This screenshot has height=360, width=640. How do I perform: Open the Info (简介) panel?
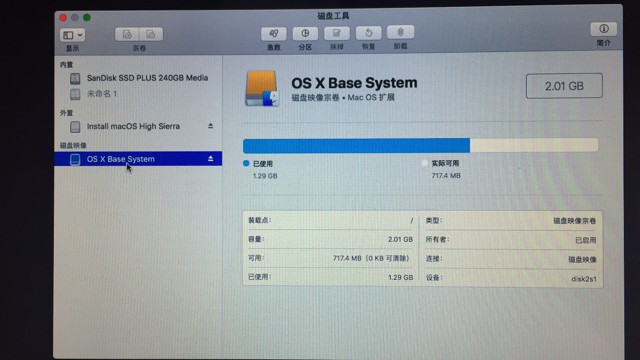point(603,29)
